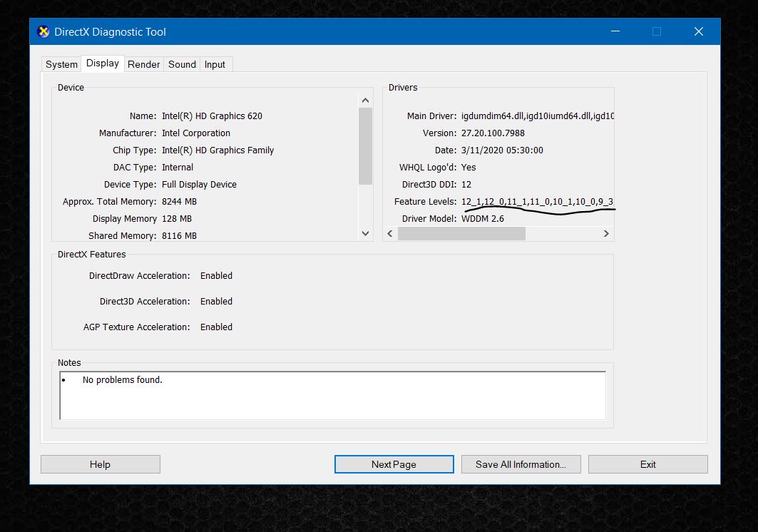Click Device list scroll down arrow
This screenshot has height=532, width=758.
[x=366, y=234]
